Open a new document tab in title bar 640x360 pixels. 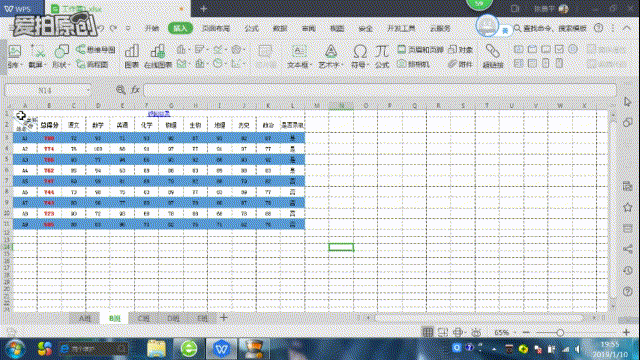(203, 9)
